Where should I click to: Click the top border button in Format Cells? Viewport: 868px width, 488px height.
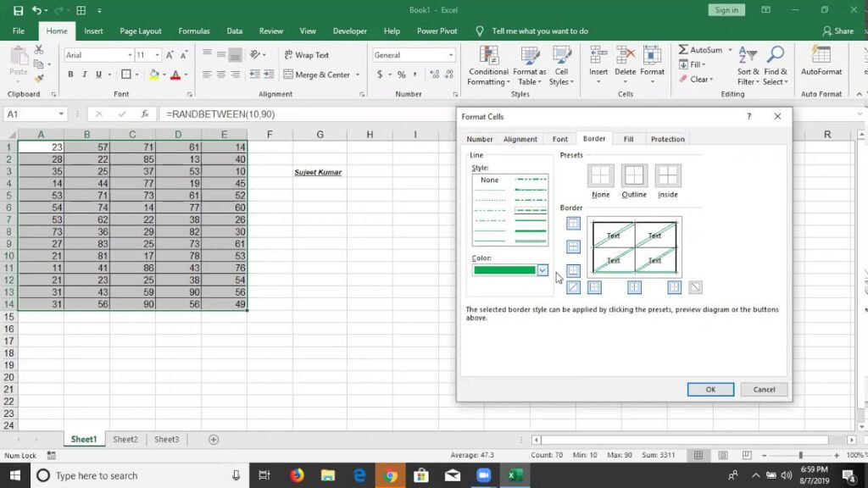click(574, 223)
